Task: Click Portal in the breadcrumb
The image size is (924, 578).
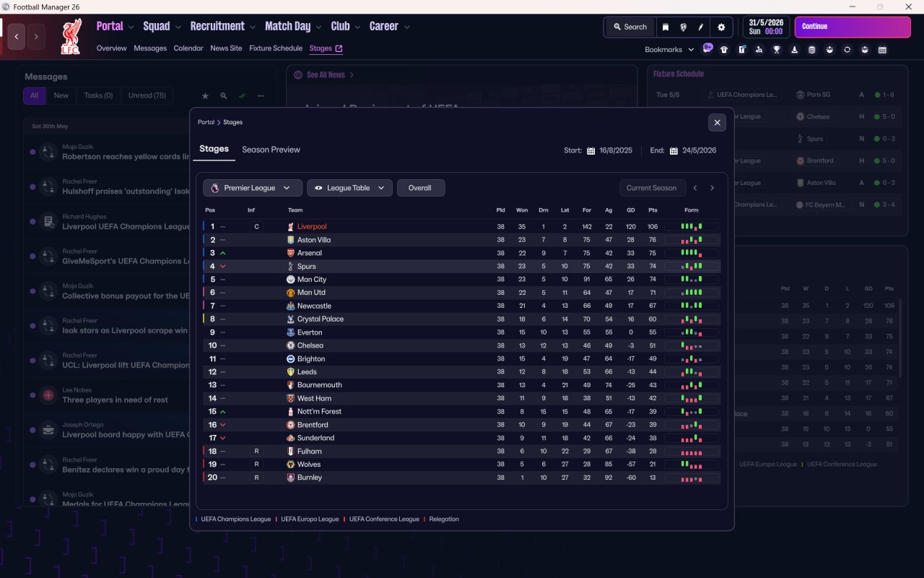Action: coord(206,122)
